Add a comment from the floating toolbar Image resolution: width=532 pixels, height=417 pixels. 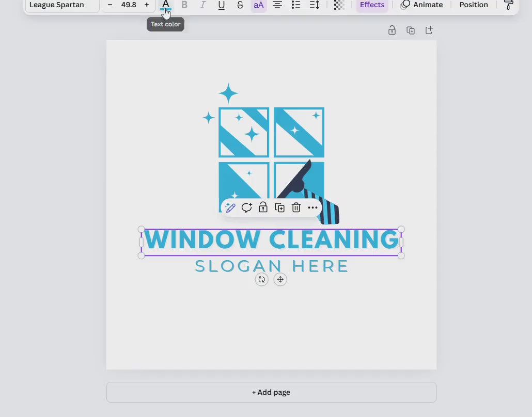pos(247,207)
